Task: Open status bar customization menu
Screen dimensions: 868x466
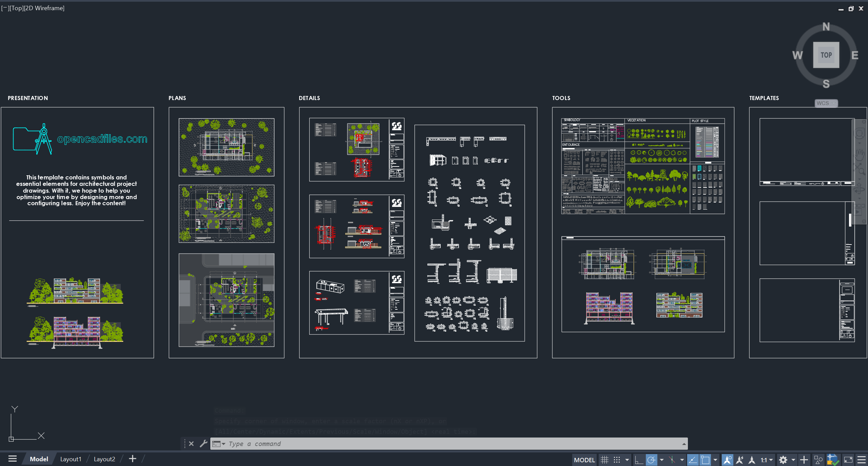Action: tap(862, 460)
